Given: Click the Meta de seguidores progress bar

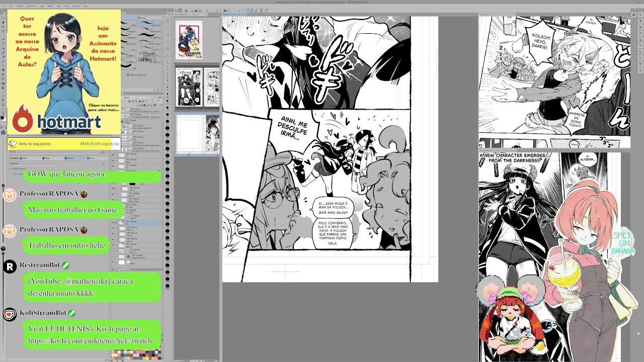Looking at the screenshot, I should (x=64, y=144).
